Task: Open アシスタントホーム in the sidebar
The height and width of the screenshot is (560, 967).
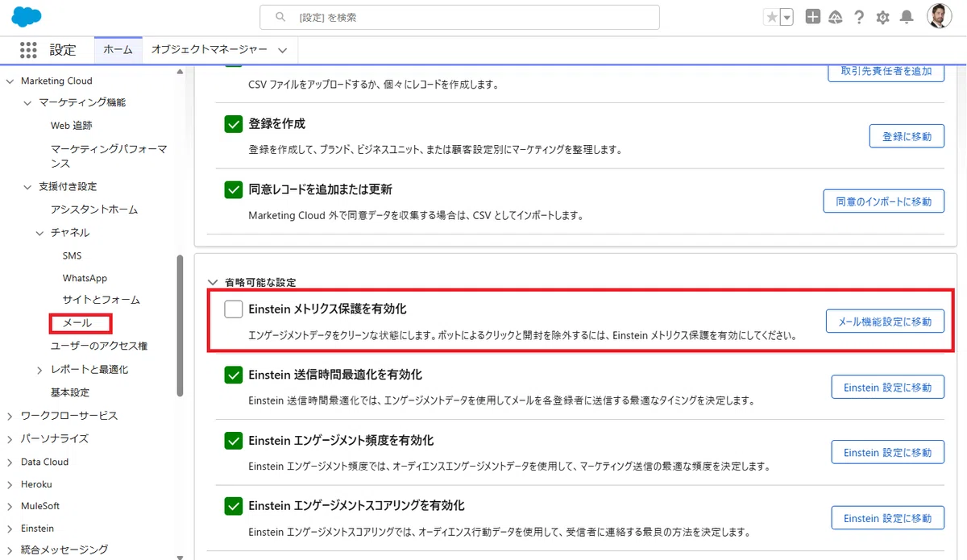Action: 93,209
